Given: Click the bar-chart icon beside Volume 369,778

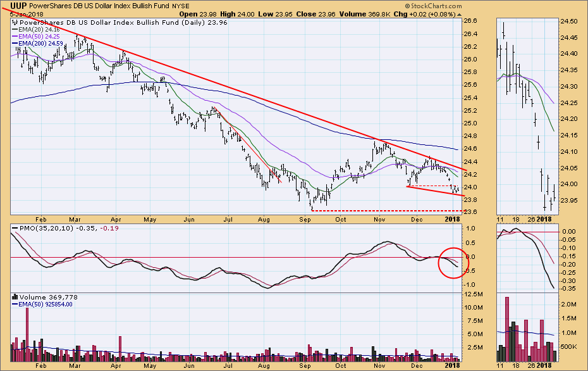Looking at the screenshot, I should coord(15,297).
